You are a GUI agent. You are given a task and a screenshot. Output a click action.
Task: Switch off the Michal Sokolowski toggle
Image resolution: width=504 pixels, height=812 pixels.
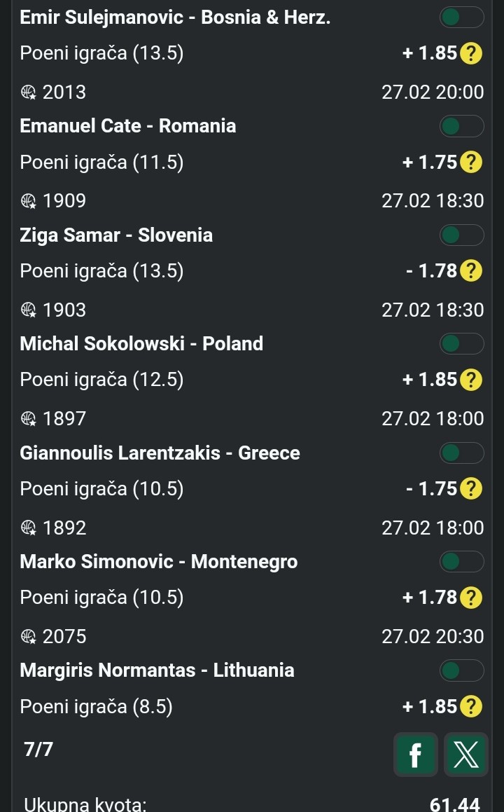click(461, 344)
